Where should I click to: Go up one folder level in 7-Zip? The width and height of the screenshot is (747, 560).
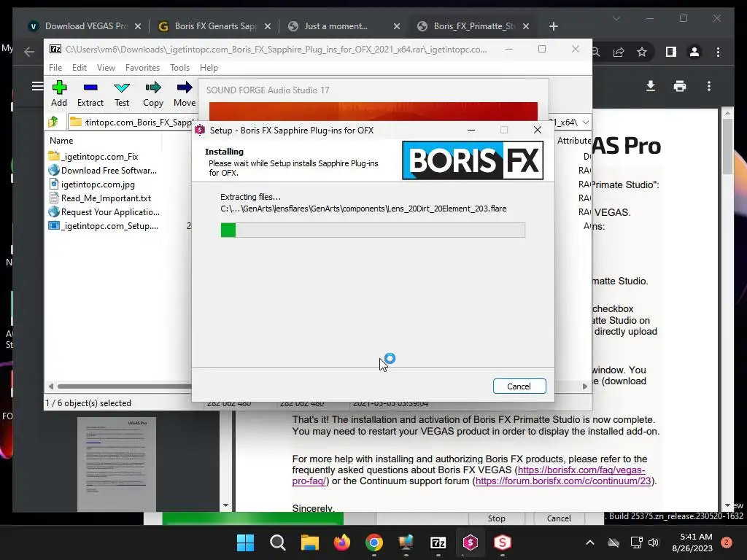[x=53, y=122]
